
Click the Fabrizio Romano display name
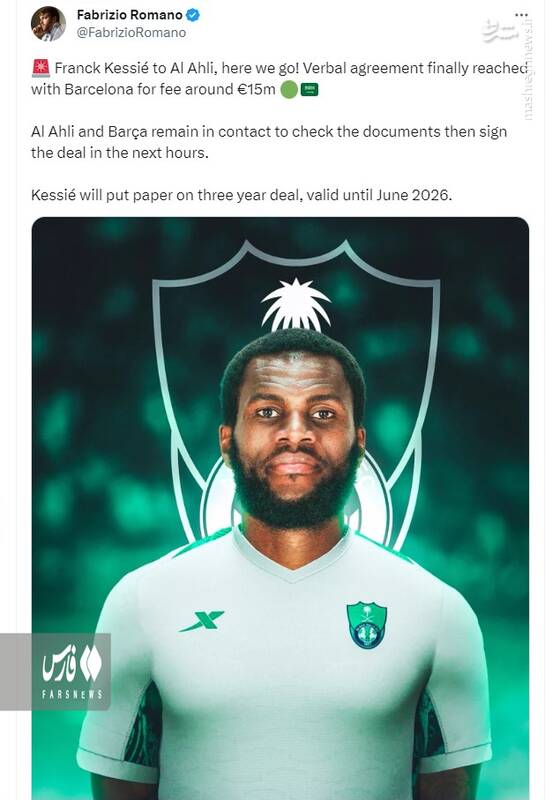click(130, 15)
